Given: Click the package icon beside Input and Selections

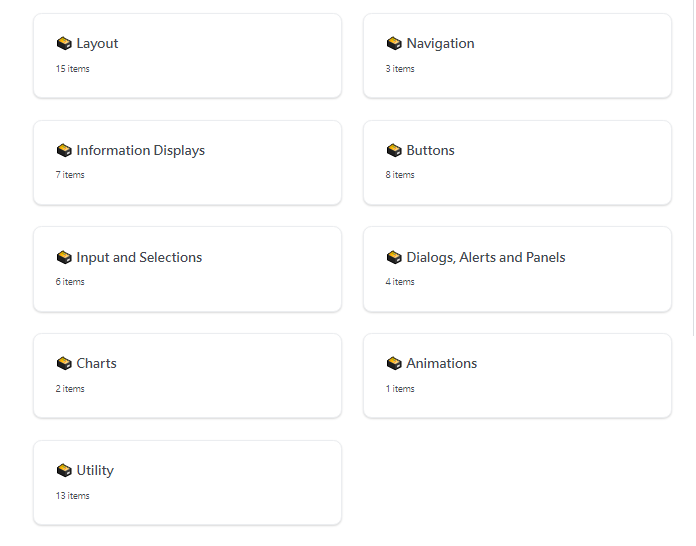Looking at the screenshot, I should pos(64,257).
